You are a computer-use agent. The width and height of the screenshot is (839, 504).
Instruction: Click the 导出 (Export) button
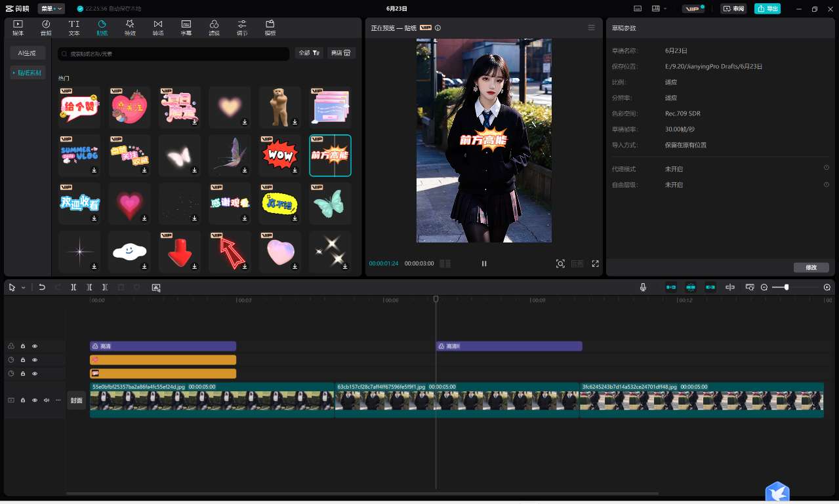point(767,9)
